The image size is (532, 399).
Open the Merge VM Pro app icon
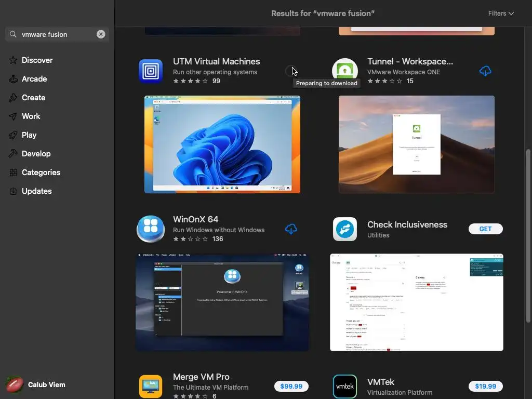click(151, 387)
